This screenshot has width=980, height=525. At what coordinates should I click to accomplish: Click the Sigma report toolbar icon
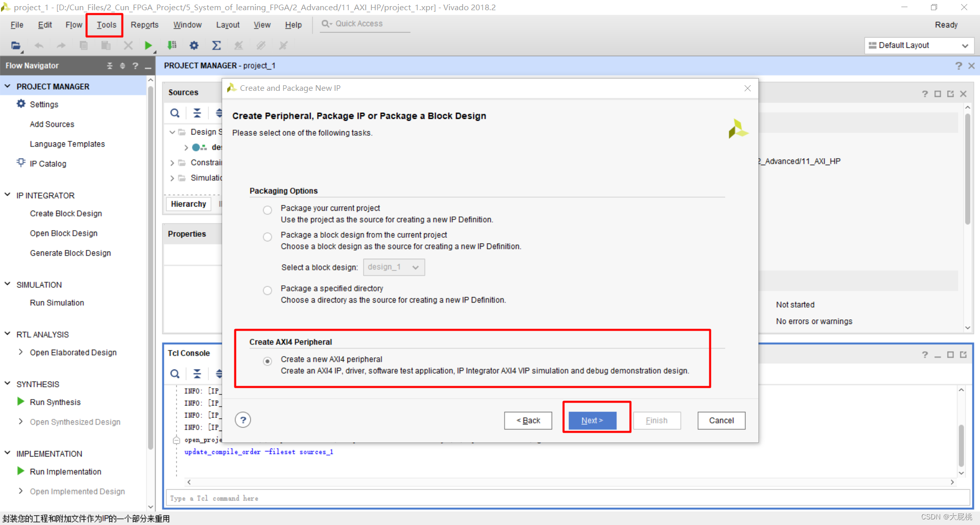tap(217, 45)
